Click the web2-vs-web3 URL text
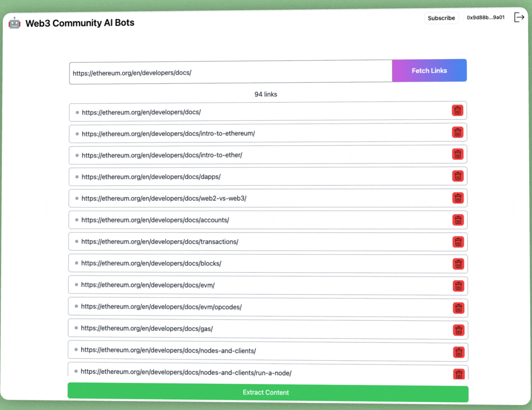 [164, 198]
